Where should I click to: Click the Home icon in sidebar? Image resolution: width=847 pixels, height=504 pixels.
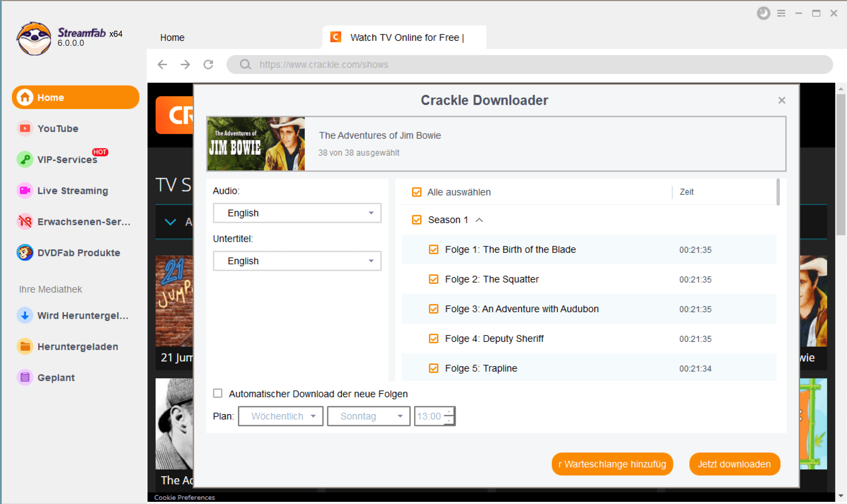pyautogui.click(x=25, y=97)
